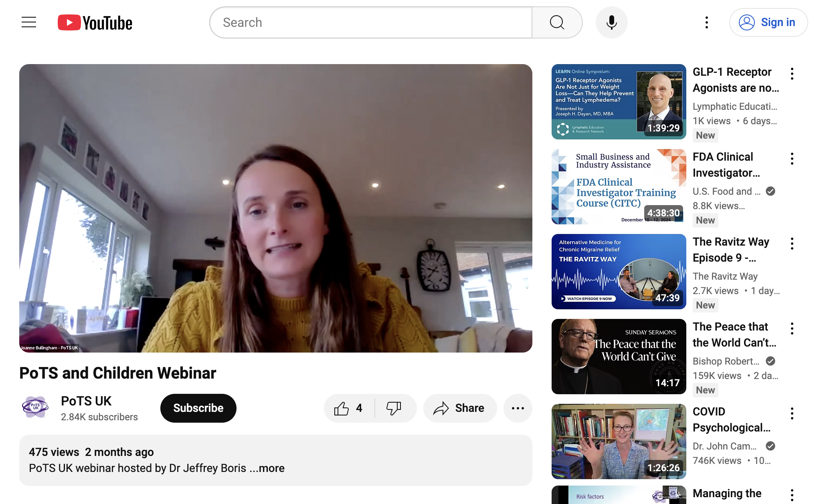Expand description with ...more
821x504 pixels.
[x=267, y=468]
